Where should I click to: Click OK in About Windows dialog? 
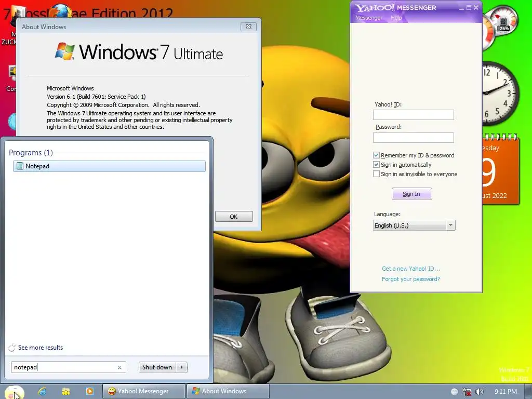pos(234,217)
